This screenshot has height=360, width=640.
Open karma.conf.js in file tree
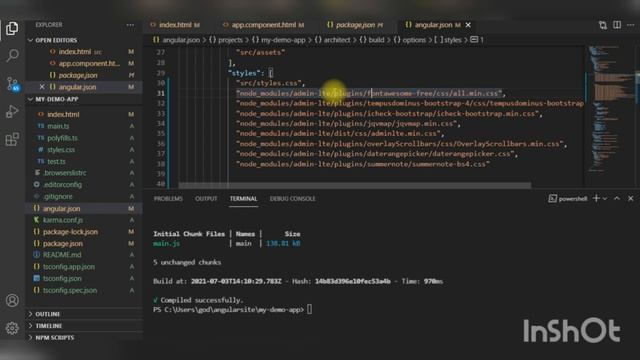coord(84,220)
